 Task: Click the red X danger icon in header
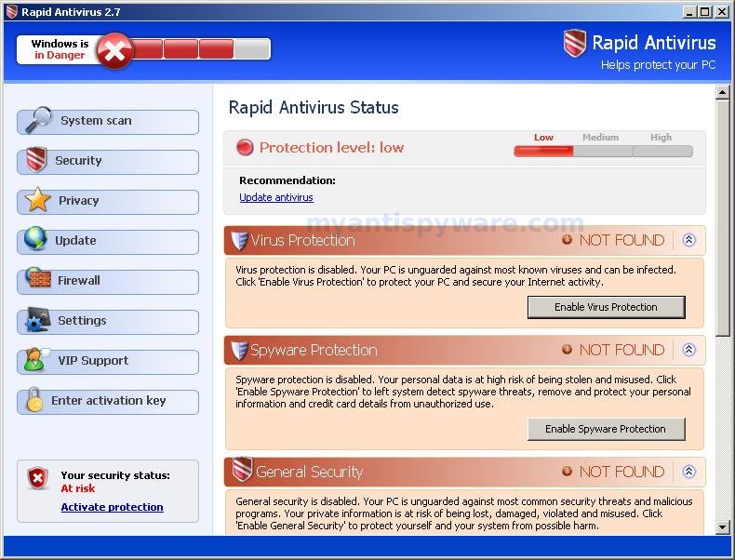pyautogui.click(x=115, y=50)
